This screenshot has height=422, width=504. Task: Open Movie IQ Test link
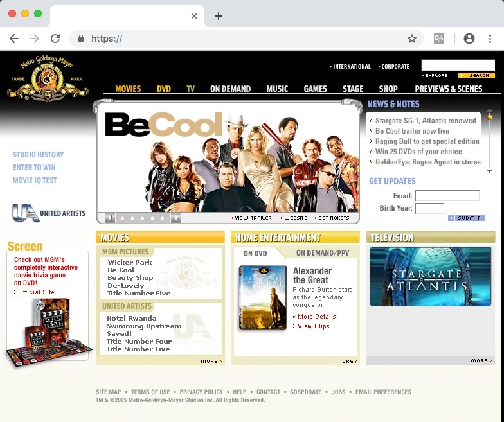click(35, 180)
